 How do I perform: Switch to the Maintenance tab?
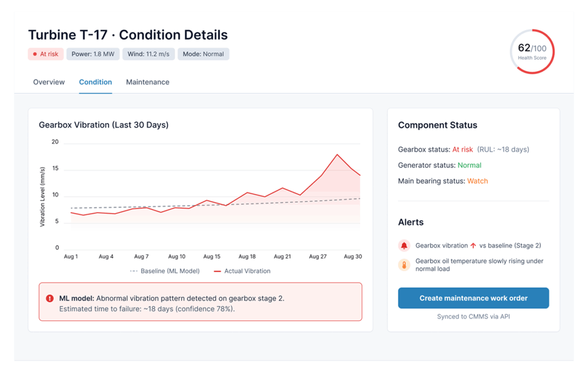(148, 82)
